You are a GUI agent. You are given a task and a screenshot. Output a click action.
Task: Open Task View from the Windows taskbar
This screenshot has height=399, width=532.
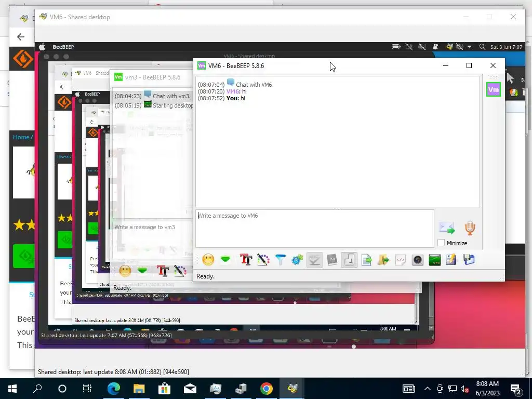(x=87, y=389)
